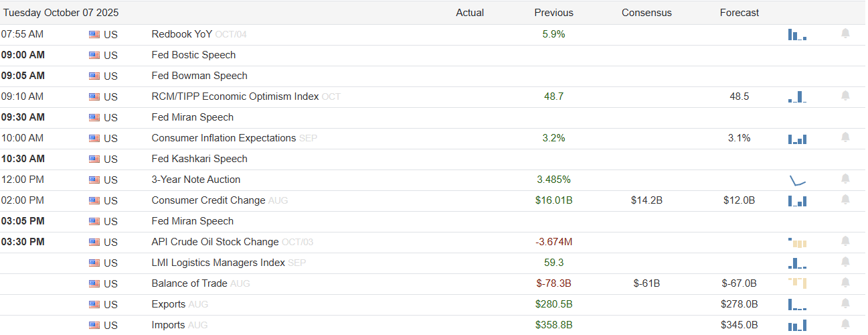Viewport: 868px width, 335px height.
Task: Open the Redbook YoY mini chart
Action: [x=797, y=34]
